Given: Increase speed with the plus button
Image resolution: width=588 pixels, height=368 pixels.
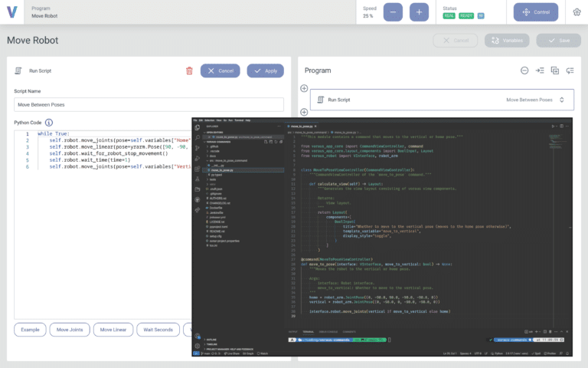Looking at the screenshot, I should (419, 11).
